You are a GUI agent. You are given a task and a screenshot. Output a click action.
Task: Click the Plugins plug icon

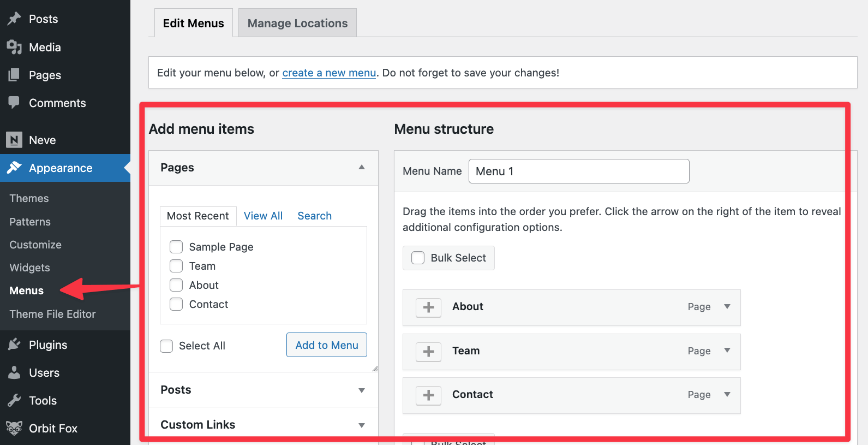coord(14,345)
